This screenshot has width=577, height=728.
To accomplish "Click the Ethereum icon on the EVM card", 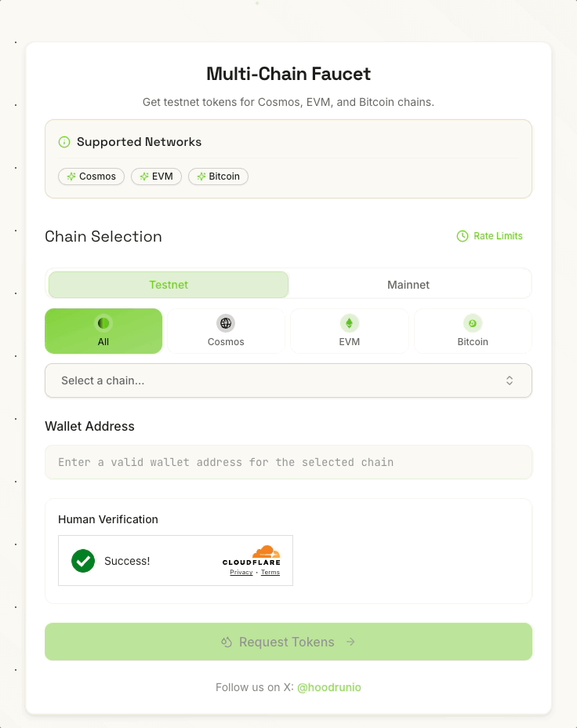I will click(349, 322).
